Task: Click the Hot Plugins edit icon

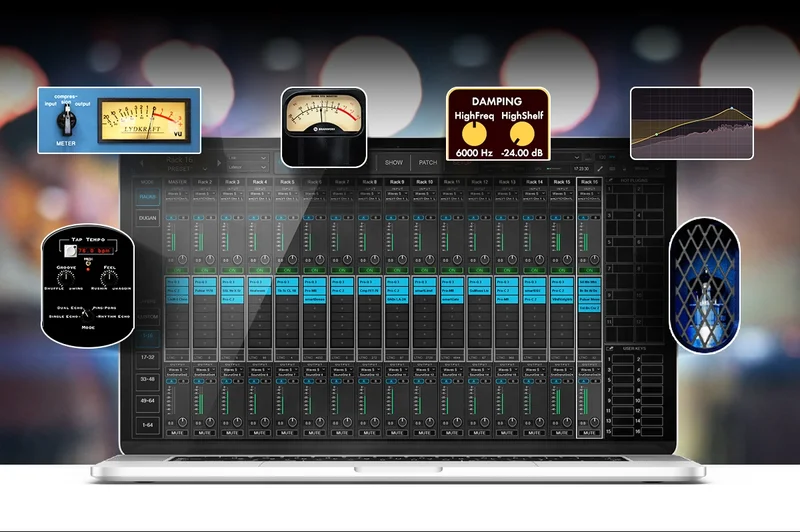Action: (x=610, y=180)
